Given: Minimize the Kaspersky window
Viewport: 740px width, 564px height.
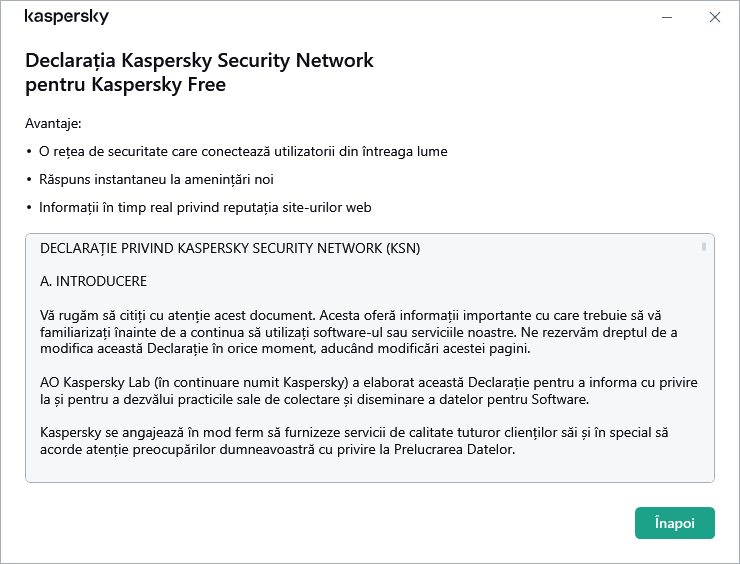Looking at the screenshot, I should [667, 17].
